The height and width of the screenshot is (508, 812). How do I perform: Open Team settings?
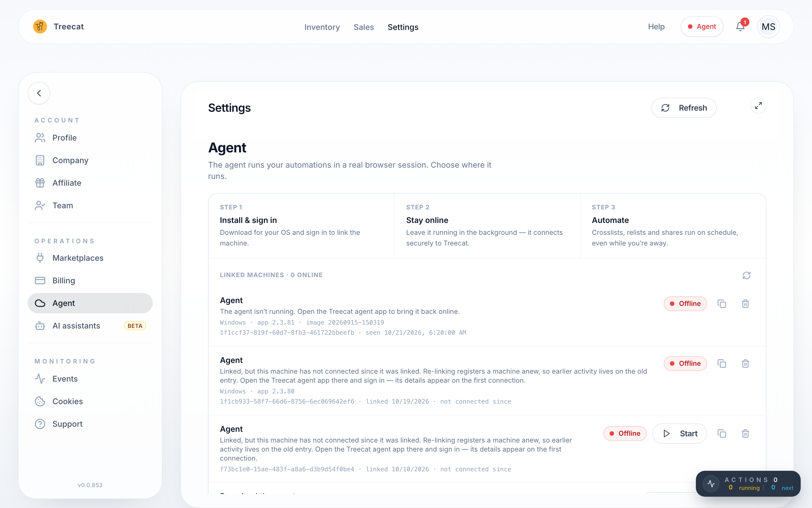90,205
